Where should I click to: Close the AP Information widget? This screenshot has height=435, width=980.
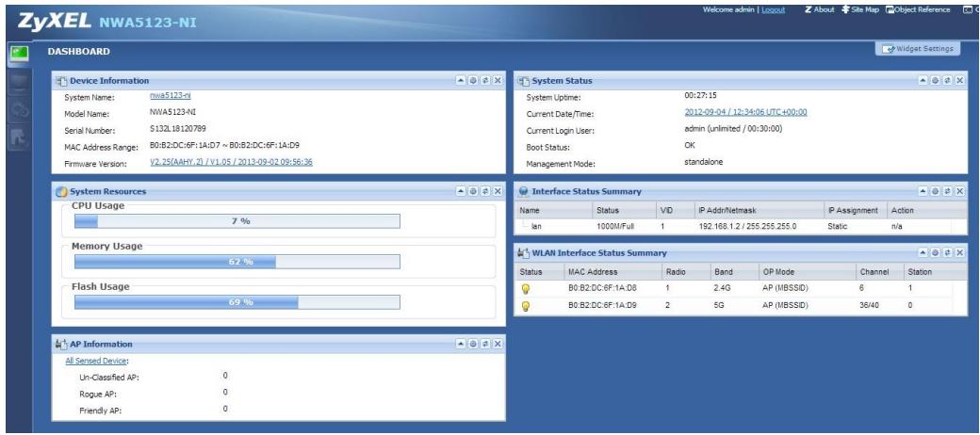(x=498, y=344)
